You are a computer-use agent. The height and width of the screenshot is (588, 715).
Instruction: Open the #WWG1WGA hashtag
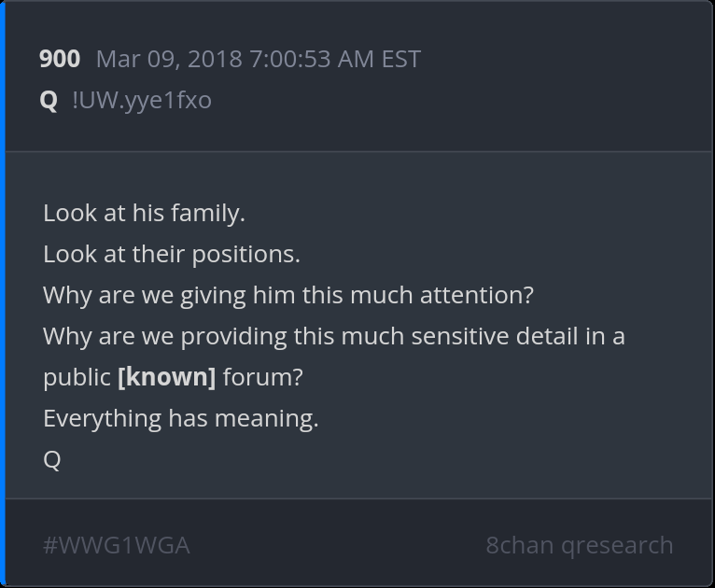pyautogui.click(x=117, y=545)
